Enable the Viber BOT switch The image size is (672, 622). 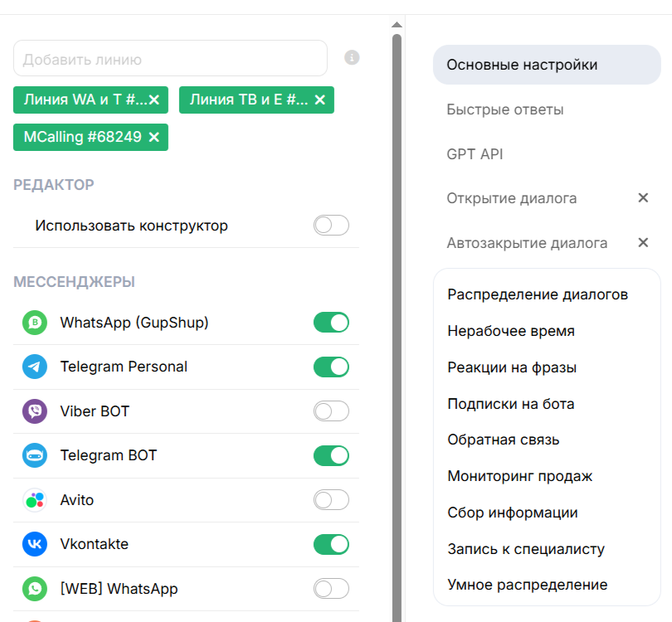[331, 411]
